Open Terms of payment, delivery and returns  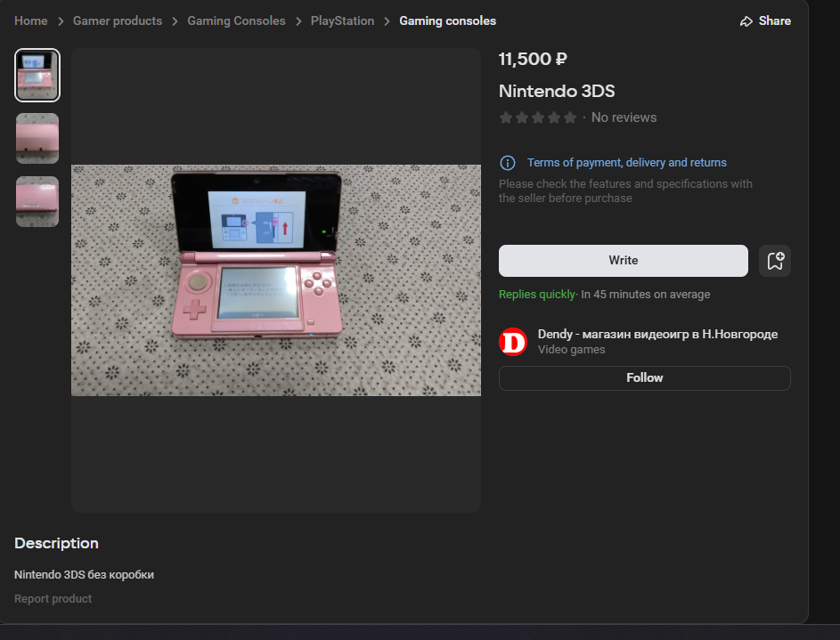627,163
